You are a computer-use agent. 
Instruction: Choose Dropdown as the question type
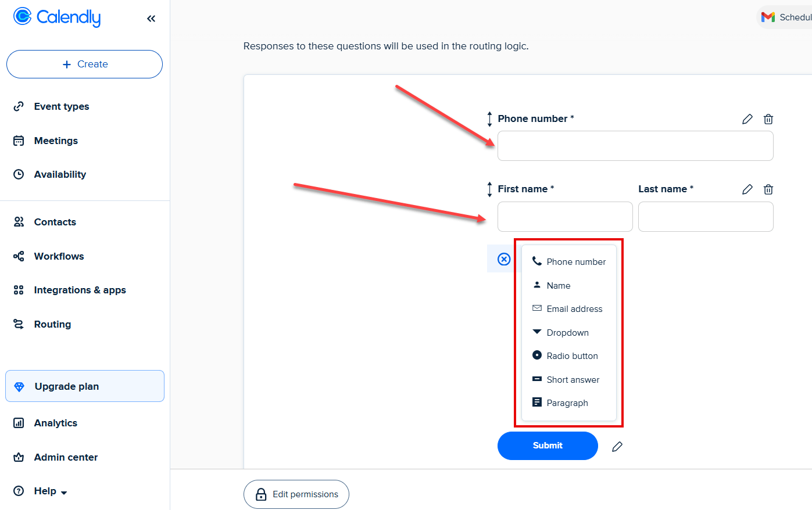click(x=567, y=332)
